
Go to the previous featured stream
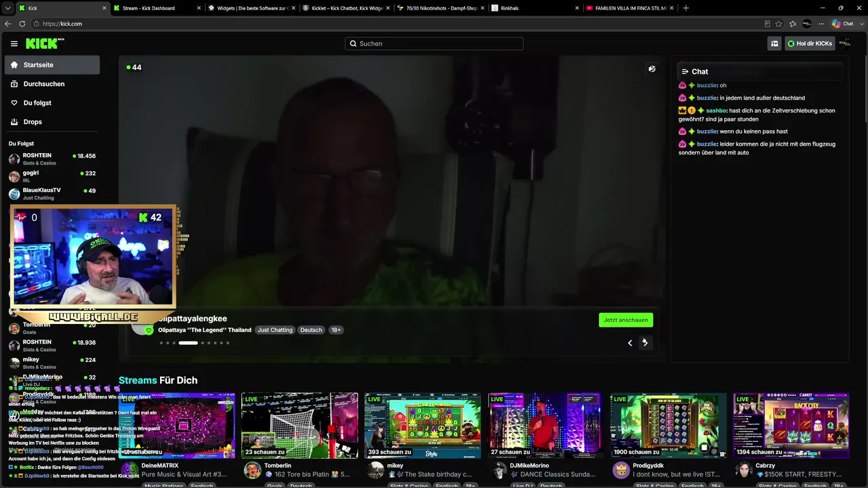630,343
